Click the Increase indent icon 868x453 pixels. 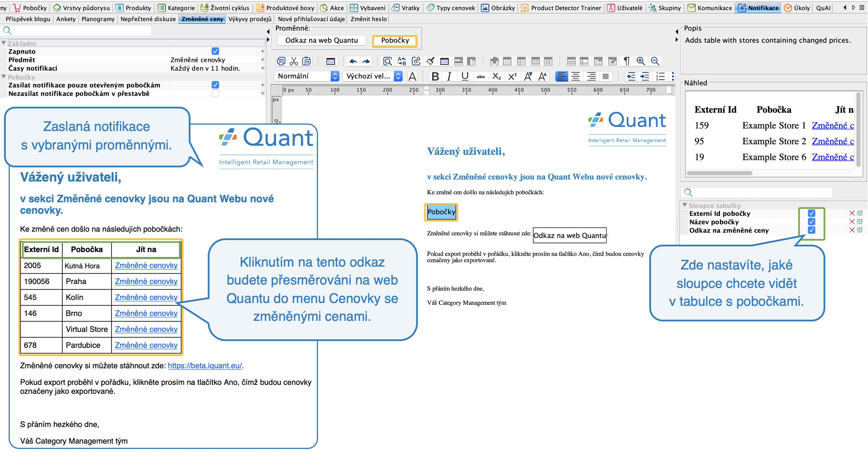tap(645, 76)
